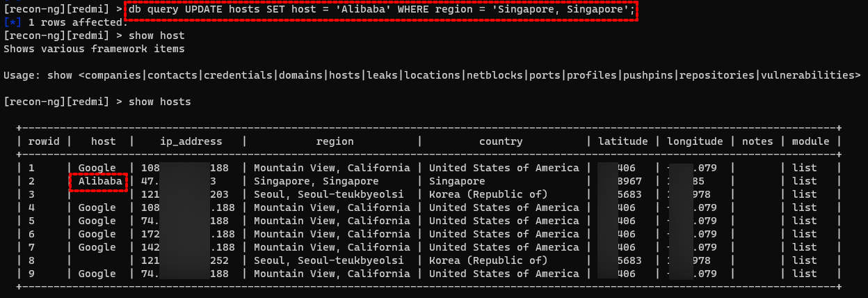Viewport: 868px width, 298px height.
Task: Click the 'host' column header
Action: 104,141
